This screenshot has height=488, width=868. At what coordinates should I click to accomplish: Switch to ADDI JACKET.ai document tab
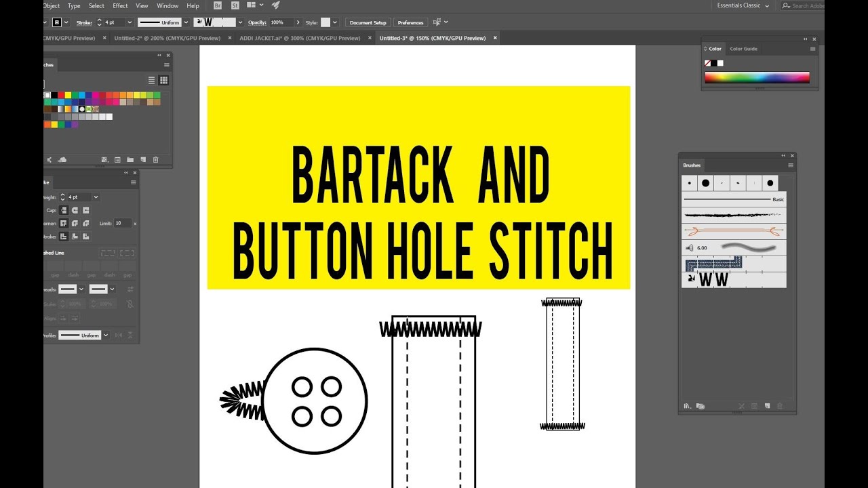click(300, 38)
